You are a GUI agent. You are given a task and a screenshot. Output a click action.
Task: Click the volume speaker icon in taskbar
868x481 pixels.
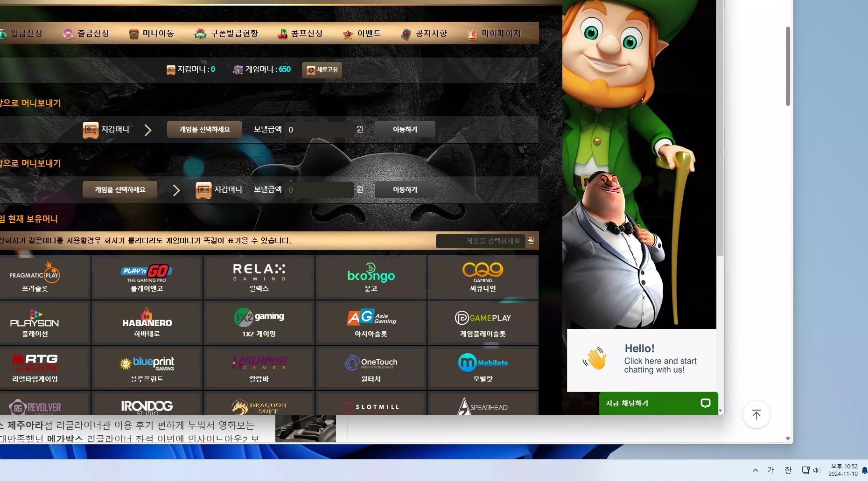[816, 470]
